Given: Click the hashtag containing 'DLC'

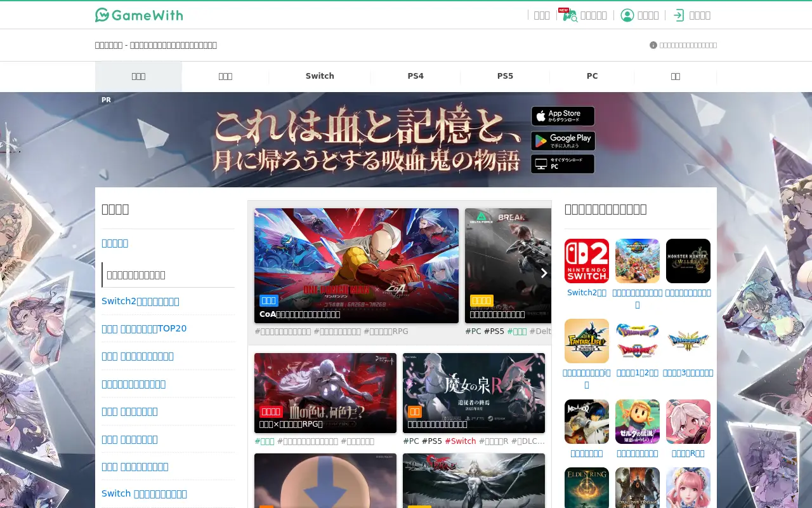Looking at the screenshot, I should tap(528, 441).
